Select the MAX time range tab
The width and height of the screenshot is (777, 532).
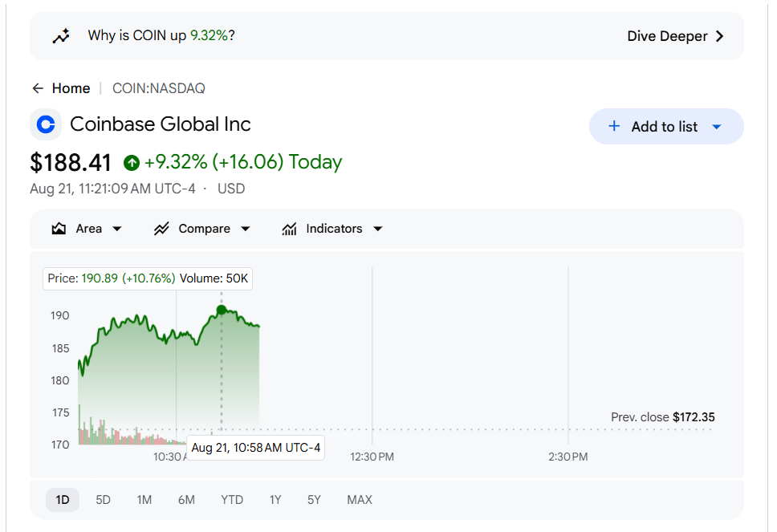[x=360, y=500]
